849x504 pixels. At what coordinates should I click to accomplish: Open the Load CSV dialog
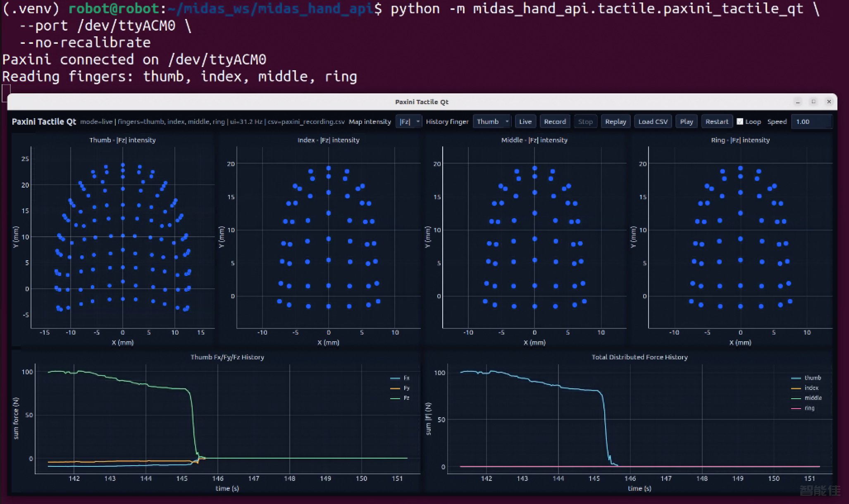pos(653,121)
